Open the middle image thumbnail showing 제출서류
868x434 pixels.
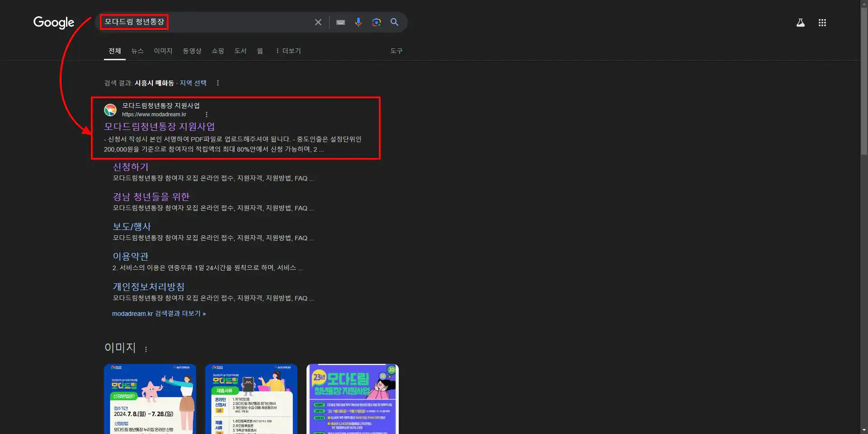coord(251,399)
